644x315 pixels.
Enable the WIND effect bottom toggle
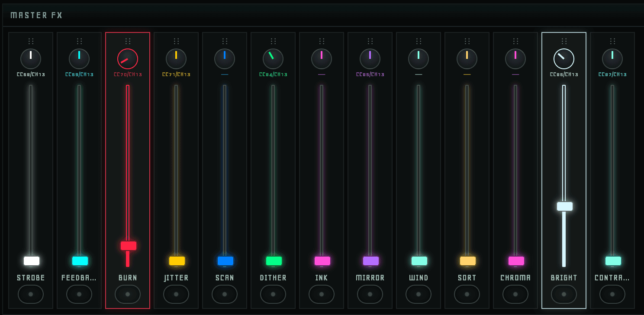click(x=419, y=294)
